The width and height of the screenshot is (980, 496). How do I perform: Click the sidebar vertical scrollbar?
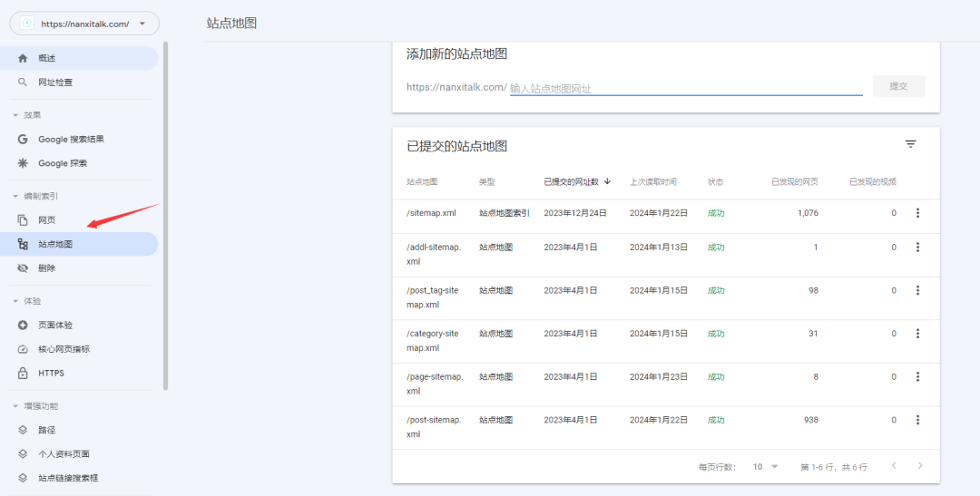[x=166, y=216]
